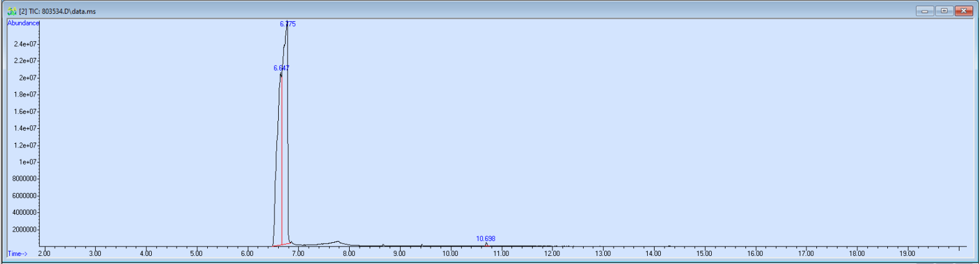Screen dimensions: 980x264
Task: Click the 12.00 time axis label
Action: click(552, 253)
